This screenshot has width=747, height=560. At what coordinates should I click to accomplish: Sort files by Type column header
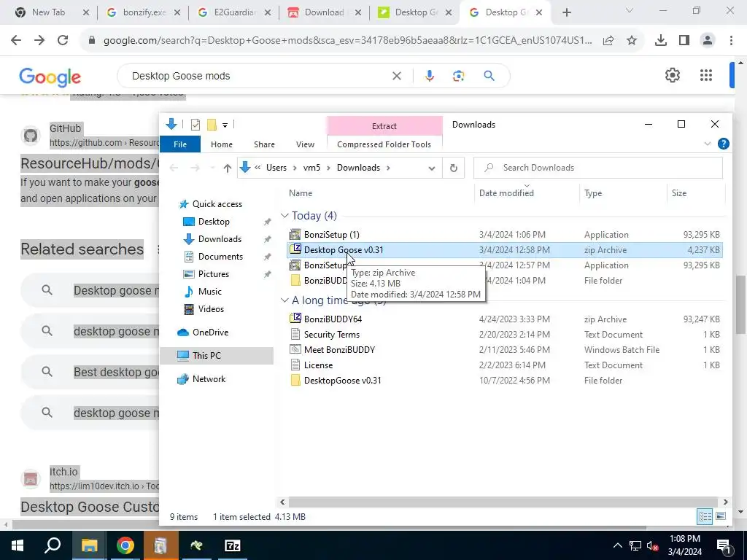tap(593, 192)
